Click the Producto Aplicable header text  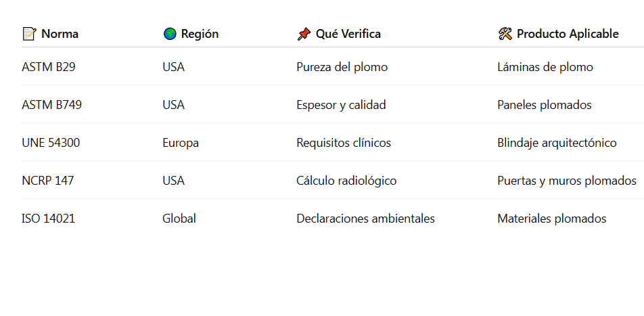568,34
